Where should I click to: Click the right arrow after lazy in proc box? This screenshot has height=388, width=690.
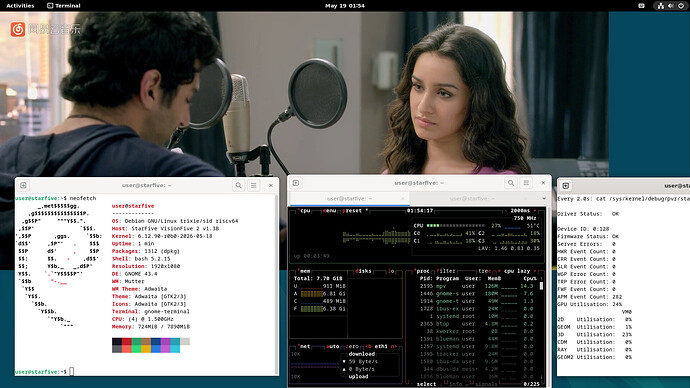(535, 271)
